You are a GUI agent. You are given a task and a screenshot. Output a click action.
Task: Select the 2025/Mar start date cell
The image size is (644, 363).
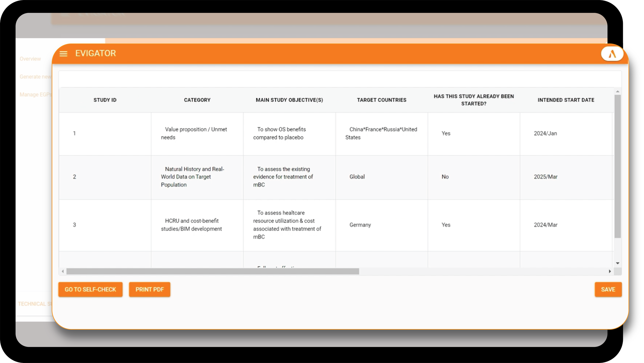pyautogui.click(x=545, y=177)
